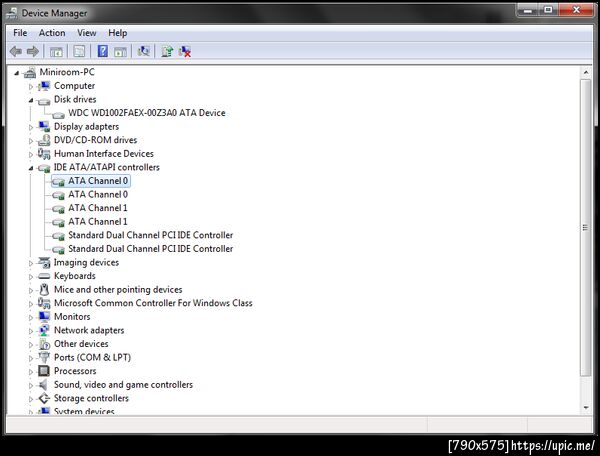This screenshot has height=456, width=600.
Task: Open the View menu
Action: (86, 33)
